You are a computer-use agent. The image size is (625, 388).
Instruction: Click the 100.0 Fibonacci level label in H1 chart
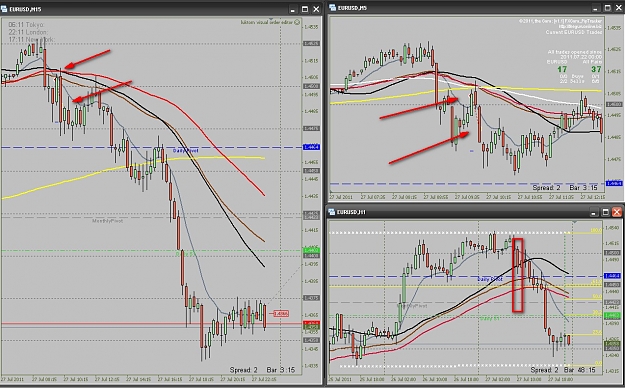(596, 230)
